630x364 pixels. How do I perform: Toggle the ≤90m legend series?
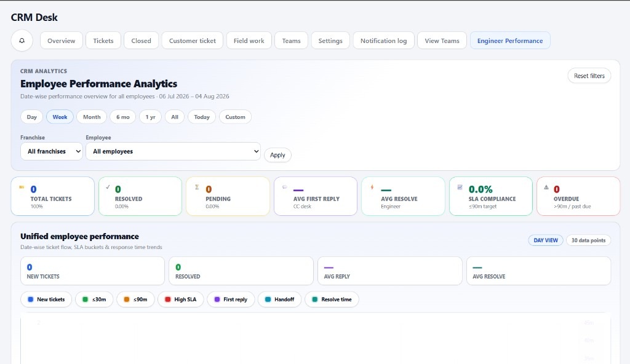tap(135, 299)
